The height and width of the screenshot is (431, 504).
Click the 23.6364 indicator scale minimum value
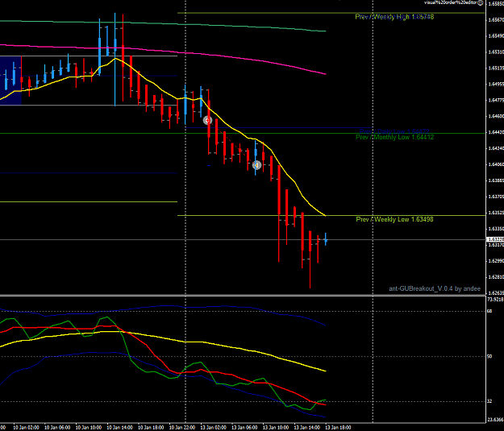pos(495,420)
